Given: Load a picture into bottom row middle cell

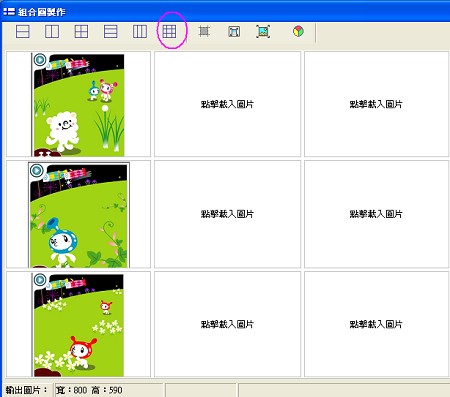Looking at the screenshot, I should (227, 324).
